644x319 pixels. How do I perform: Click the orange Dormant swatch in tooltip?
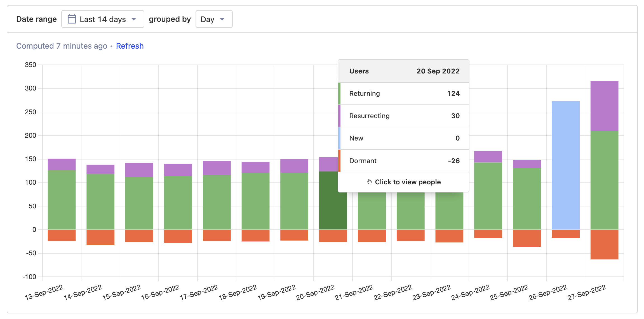coord(339,161)
